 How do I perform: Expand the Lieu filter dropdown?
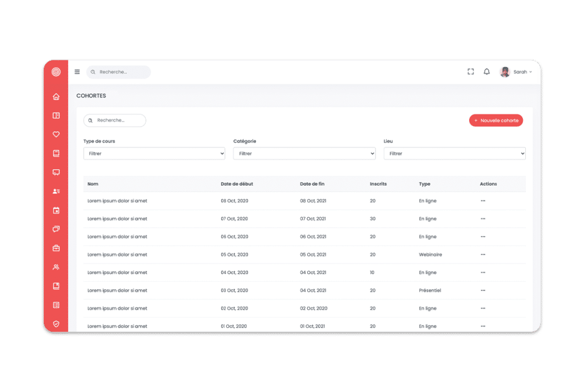click(x=455, y=153)
